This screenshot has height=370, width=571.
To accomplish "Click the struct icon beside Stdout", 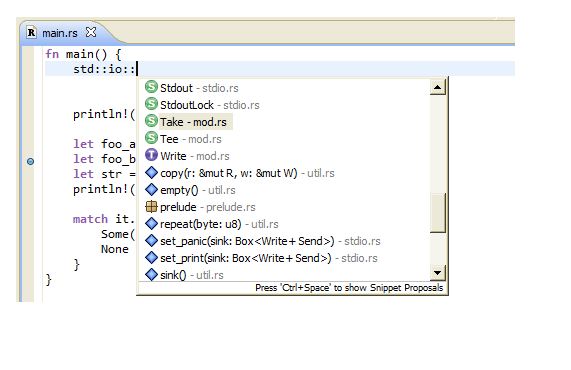I will 151,87.
